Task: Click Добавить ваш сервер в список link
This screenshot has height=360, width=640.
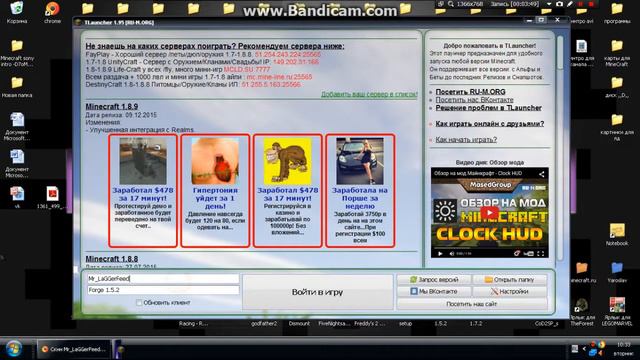Action: tap(369, 94)
